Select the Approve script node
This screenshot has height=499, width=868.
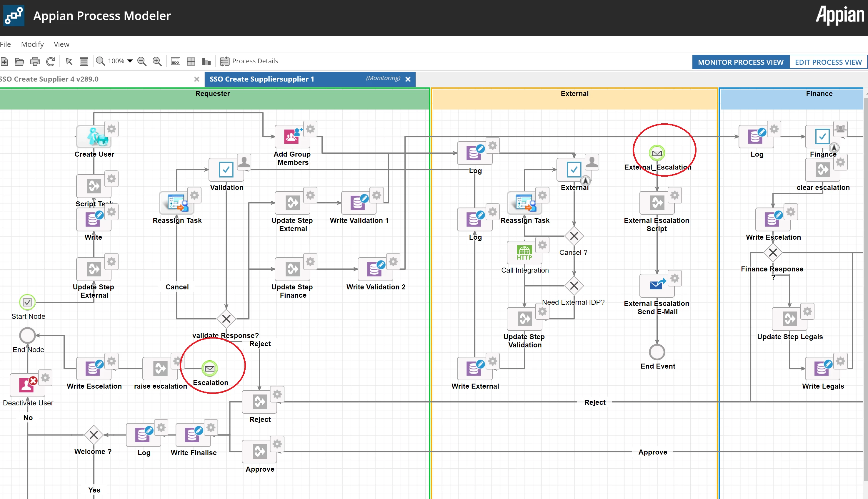click(259, 451)
